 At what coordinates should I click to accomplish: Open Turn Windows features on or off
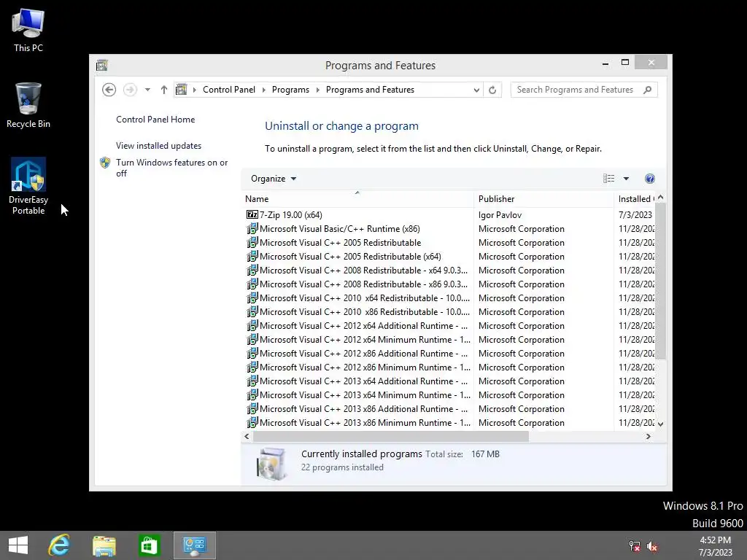[172, 168]
